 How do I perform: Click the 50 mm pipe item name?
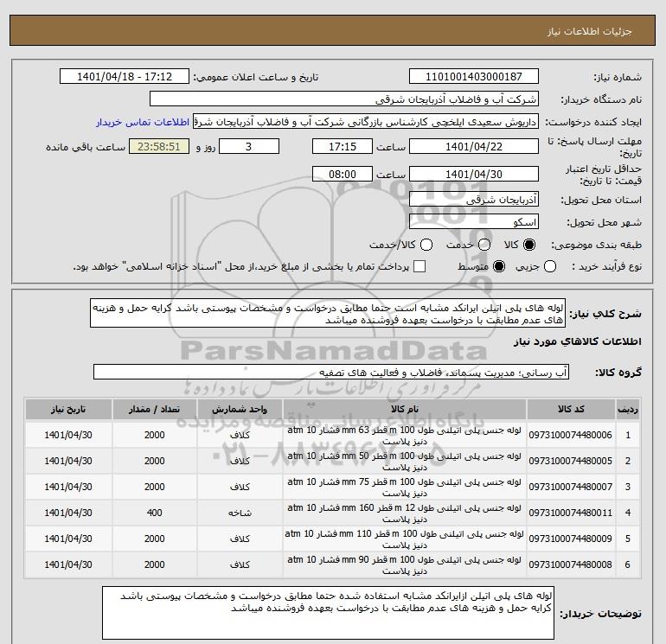pos(405,462)
